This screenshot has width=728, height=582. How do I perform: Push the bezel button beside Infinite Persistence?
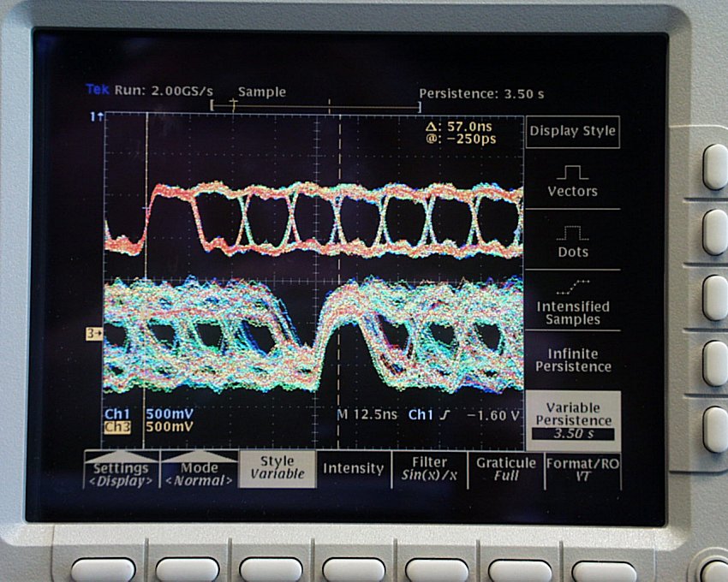(715, 364)
